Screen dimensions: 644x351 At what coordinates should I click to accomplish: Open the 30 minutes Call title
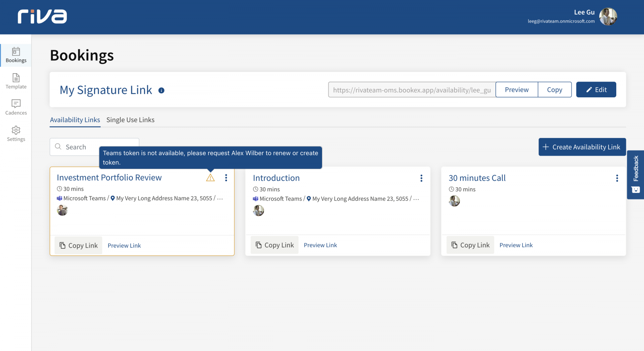(477, 178)
